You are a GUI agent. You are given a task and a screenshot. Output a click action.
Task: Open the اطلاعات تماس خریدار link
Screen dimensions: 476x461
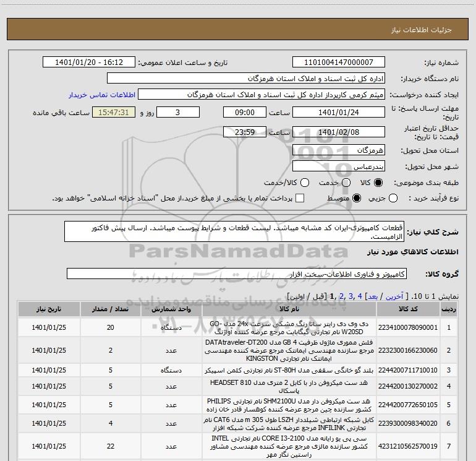tap(102, 95)
